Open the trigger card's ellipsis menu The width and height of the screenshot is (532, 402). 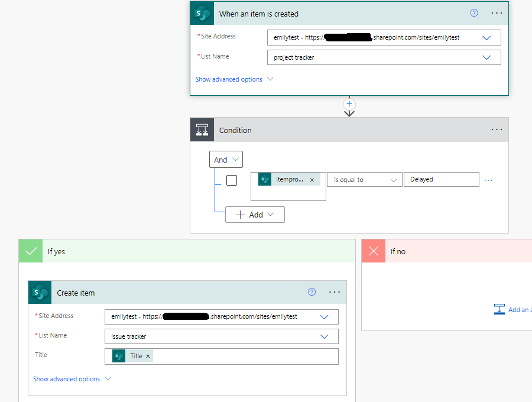[497, 13]
